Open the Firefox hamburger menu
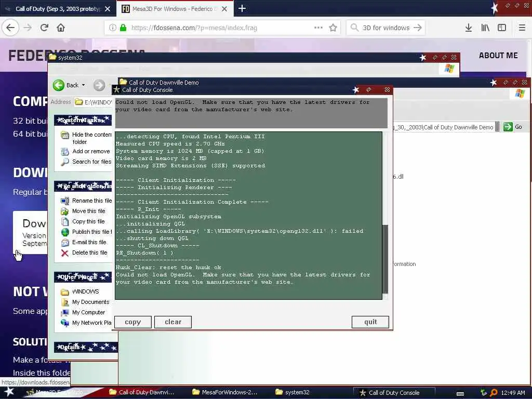The width and height of the screenshot is (532, 399). click(x=522, y=28)
